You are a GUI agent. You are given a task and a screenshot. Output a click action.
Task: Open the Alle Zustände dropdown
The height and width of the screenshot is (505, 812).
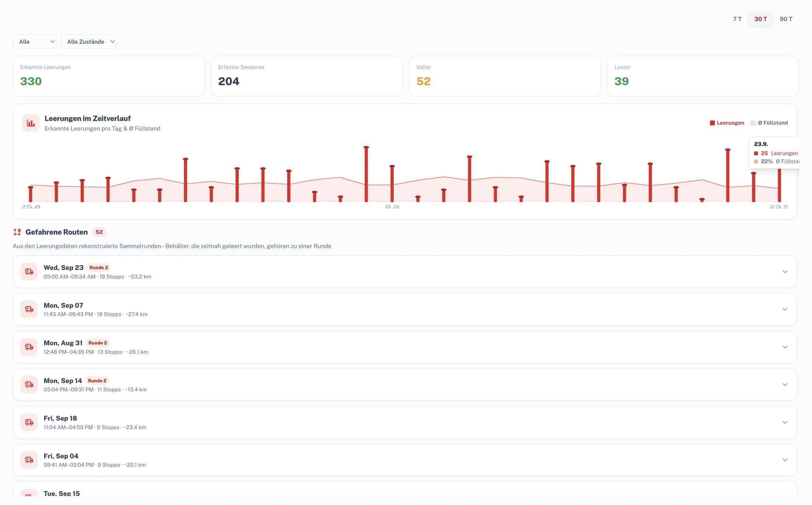[89, 42]
